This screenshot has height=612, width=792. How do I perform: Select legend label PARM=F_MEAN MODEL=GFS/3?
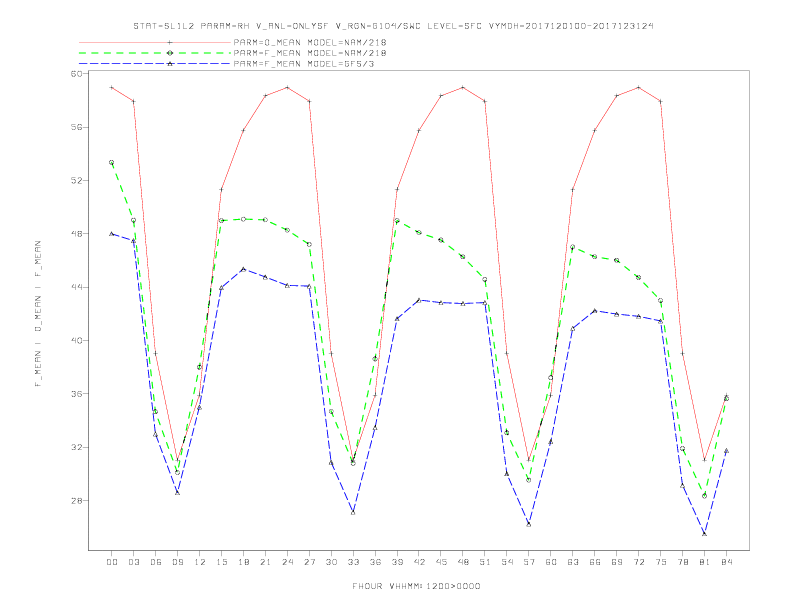[x=304, y=64]
